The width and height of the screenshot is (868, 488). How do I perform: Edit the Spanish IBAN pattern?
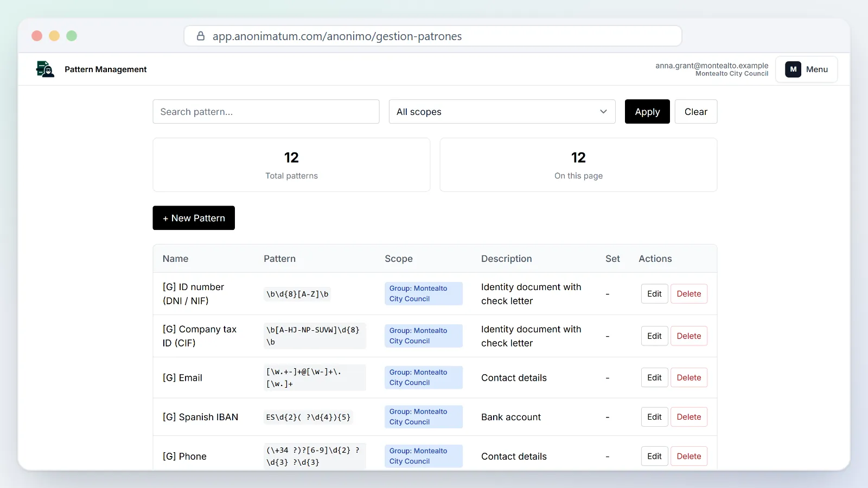tap(654, 417)
